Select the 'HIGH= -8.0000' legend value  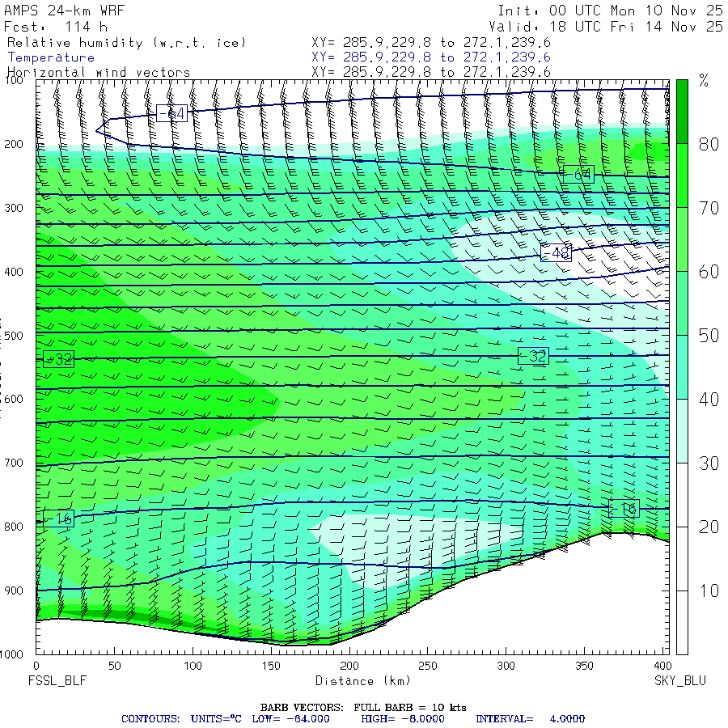403,719
